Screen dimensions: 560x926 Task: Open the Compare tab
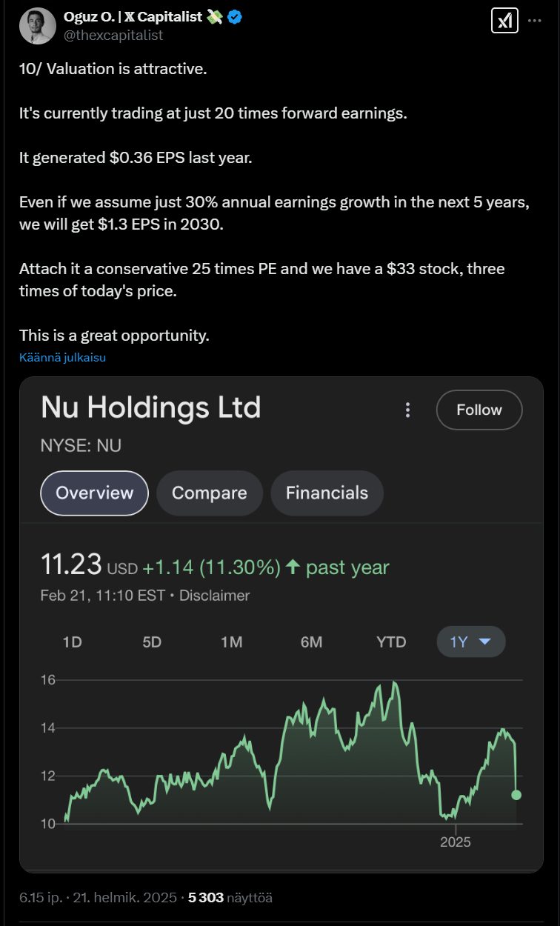coord(210,493)
